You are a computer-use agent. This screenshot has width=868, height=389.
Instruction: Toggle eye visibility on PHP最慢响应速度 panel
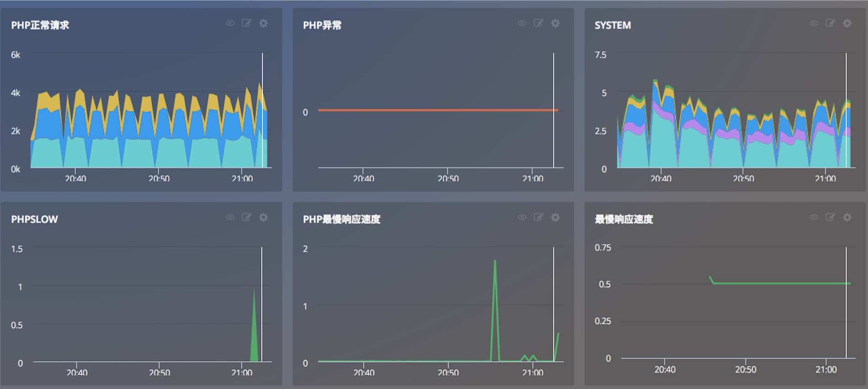[x=522, y=217]
